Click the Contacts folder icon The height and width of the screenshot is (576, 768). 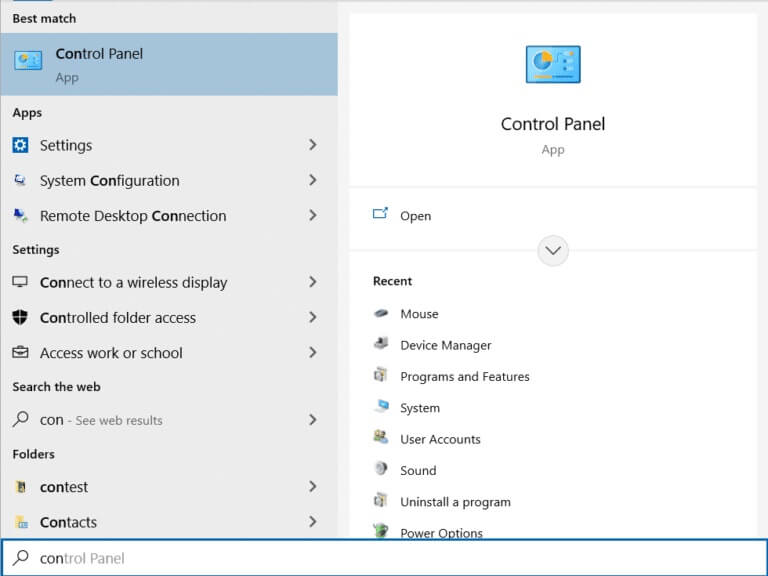[x=21, y=522]
